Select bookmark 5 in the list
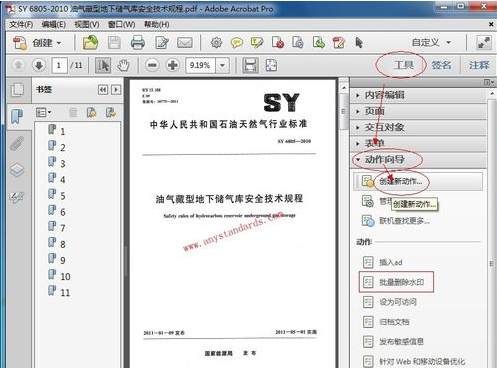This screenshot has height=368, width=497. coord(57,195)
